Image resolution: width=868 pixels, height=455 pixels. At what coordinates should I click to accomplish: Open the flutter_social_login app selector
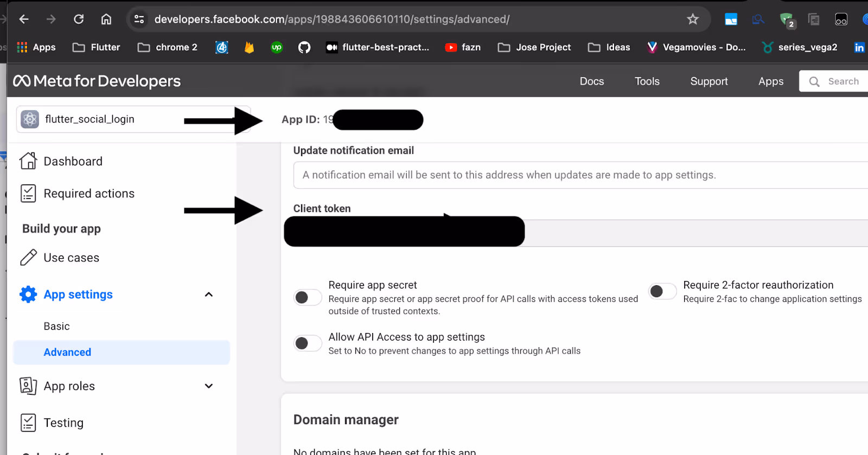coord(133,119)
